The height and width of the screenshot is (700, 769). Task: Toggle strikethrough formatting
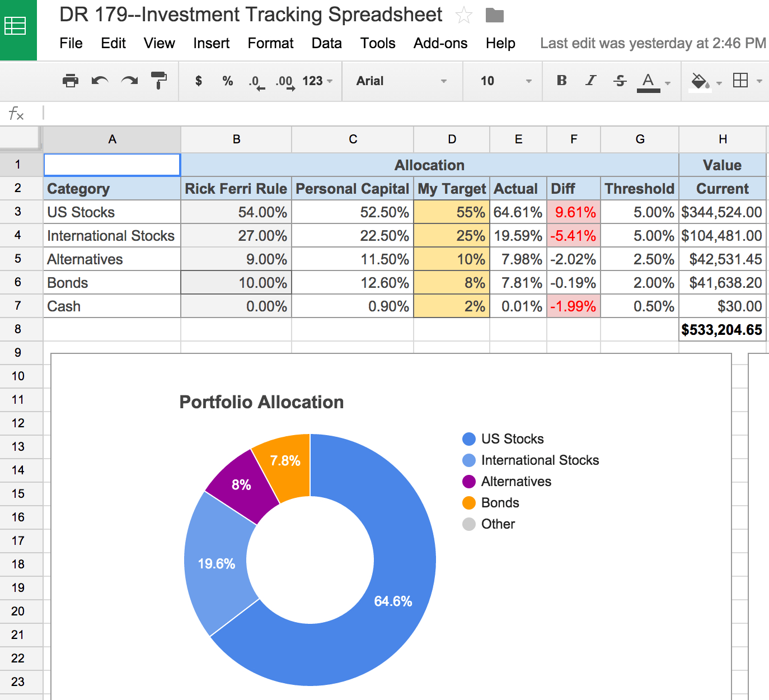(x=620, y=81)
